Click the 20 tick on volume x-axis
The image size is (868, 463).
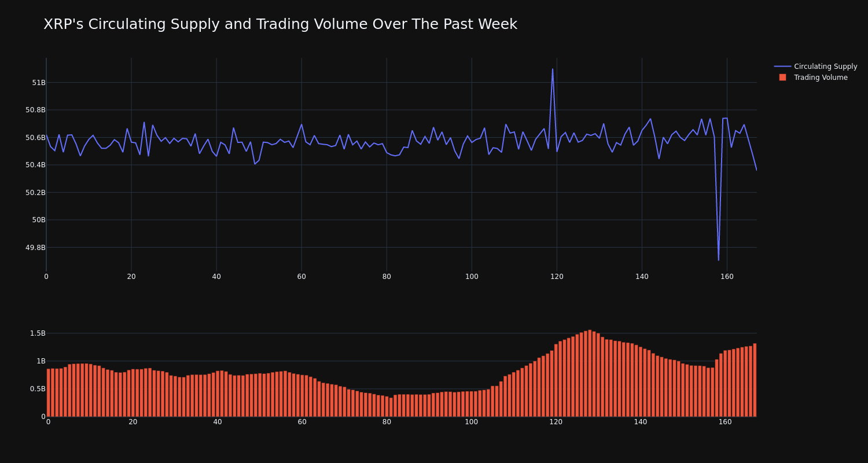click(133, 422)
